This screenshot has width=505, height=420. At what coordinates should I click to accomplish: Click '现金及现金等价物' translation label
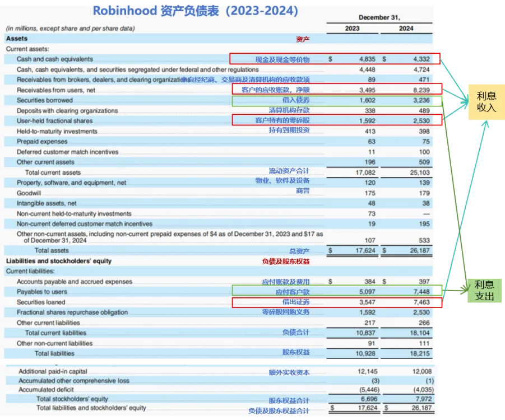tap(282, 59)
